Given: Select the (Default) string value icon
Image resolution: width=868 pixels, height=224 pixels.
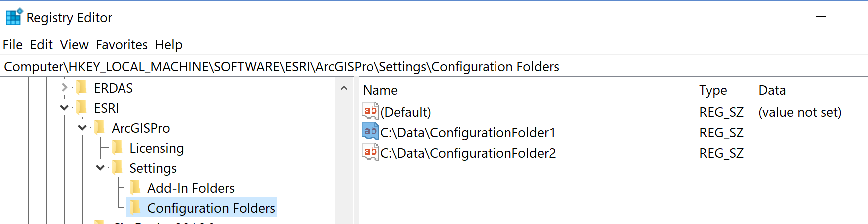Looking at the screenshot, I should [x=371, y=111].
